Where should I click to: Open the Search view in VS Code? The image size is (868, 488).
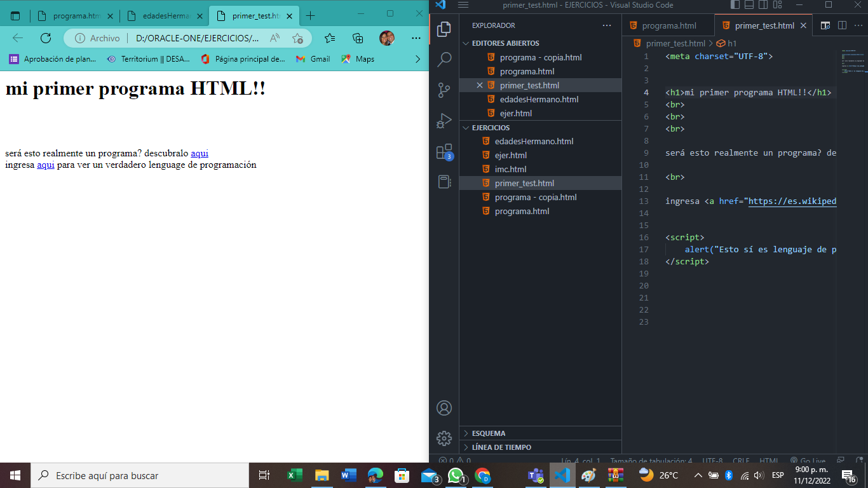click(444, 60)
